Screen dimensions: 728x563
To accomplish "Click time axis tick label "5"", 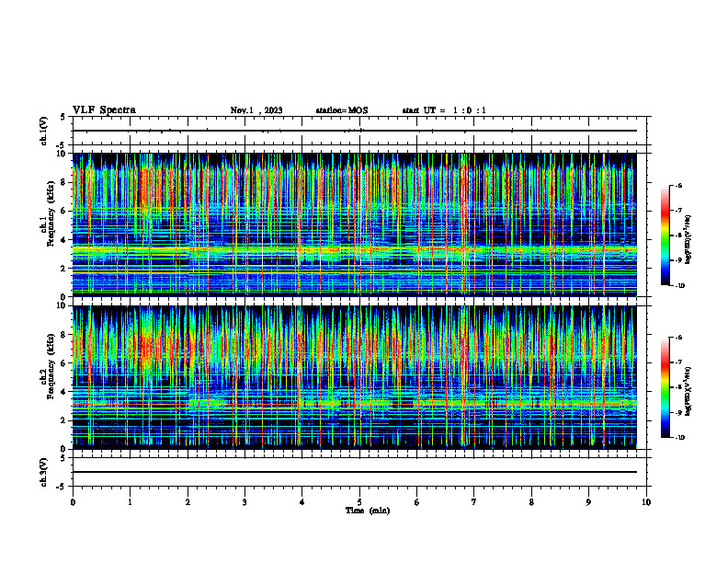I will point(359,502).
